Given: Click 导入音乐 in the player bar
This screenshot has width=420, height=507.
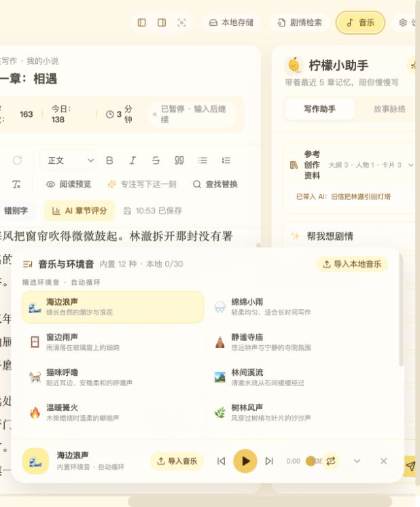Looking at the screenshot, I should coord(177,461).
